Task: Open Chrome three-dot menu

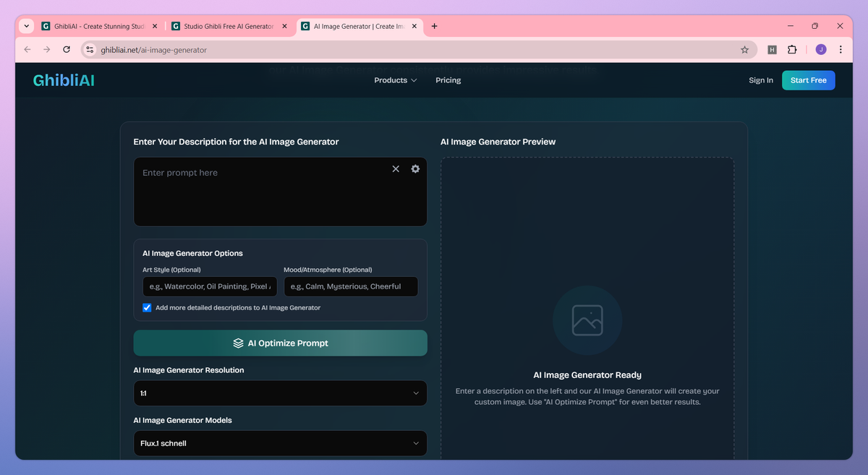Action: pos(841,50)
